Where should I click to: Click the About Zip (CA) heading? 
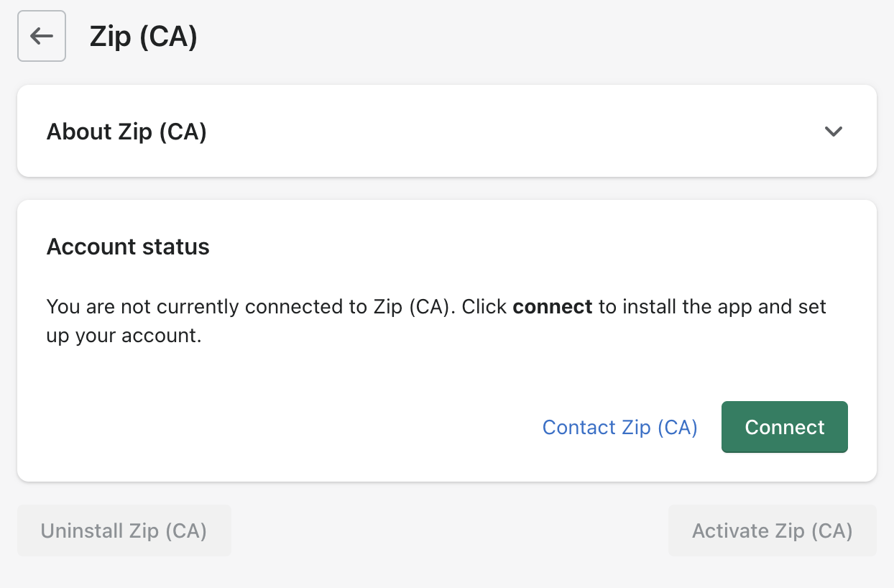pos(126,132)
